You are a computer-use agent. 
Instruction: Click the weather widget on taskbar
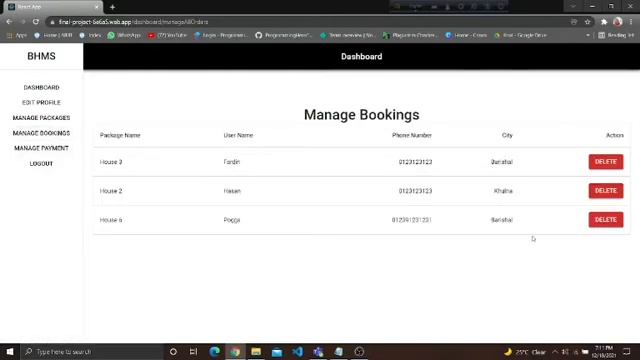pos(525,351)
